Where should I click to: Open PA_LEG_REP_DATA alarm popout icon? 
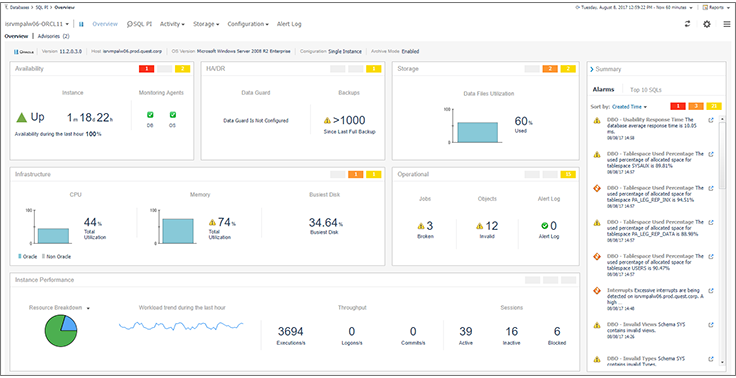(x=711, y=222)
